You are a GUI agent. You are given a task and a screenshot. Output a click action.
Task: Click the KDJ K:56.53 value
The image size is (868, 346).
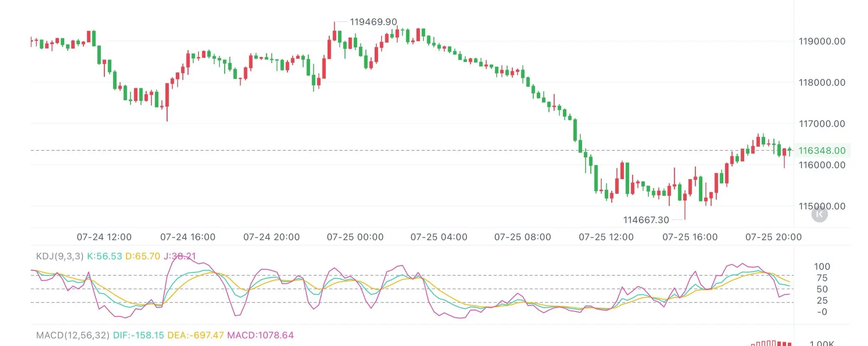click(104, 256)
